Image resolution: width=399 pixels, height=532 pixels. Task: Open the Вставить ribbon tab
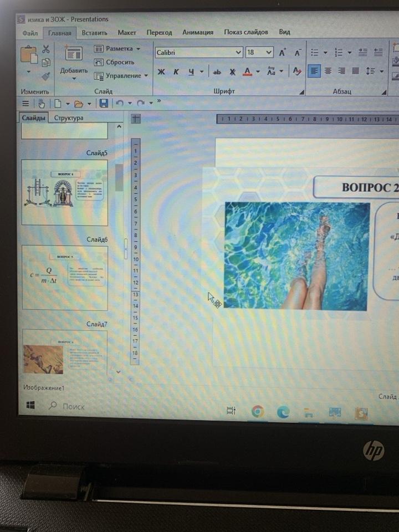(94, 32)
